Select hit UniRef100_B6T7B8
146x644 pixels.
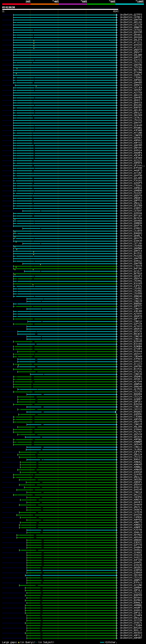coord(131,70)
